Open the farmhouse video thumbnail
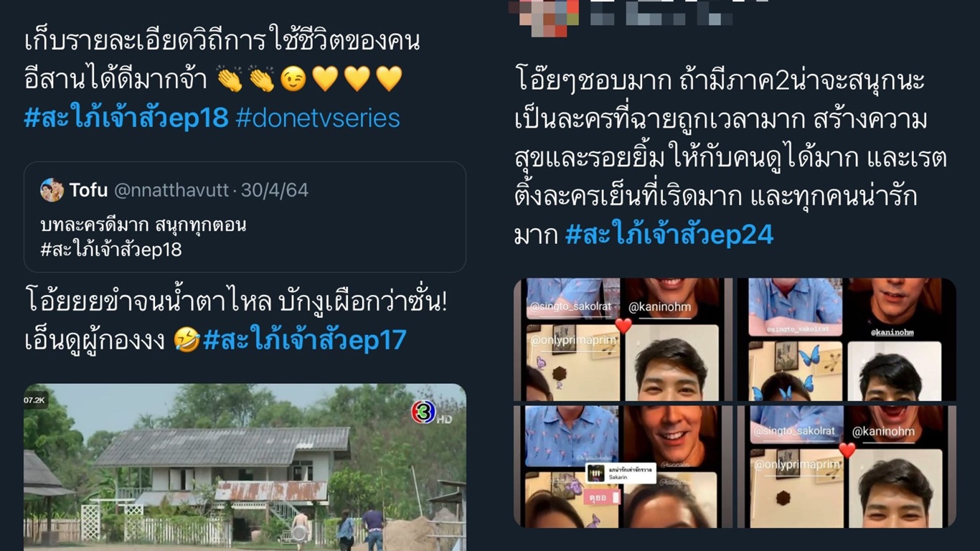 pos(245,467)
